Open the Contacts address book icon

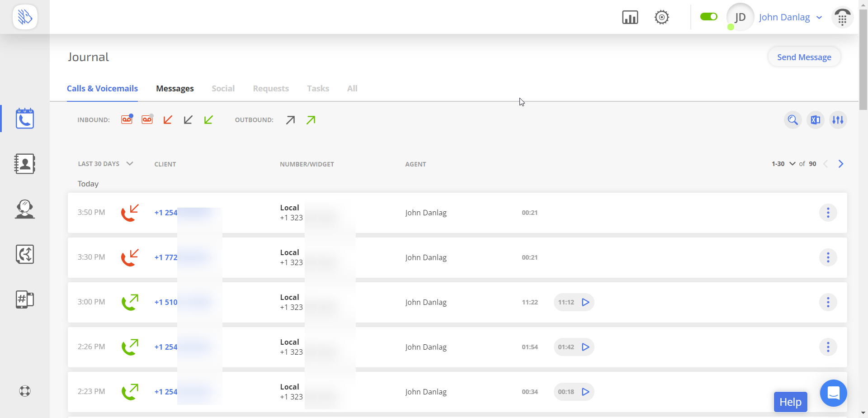click(25, 164)
